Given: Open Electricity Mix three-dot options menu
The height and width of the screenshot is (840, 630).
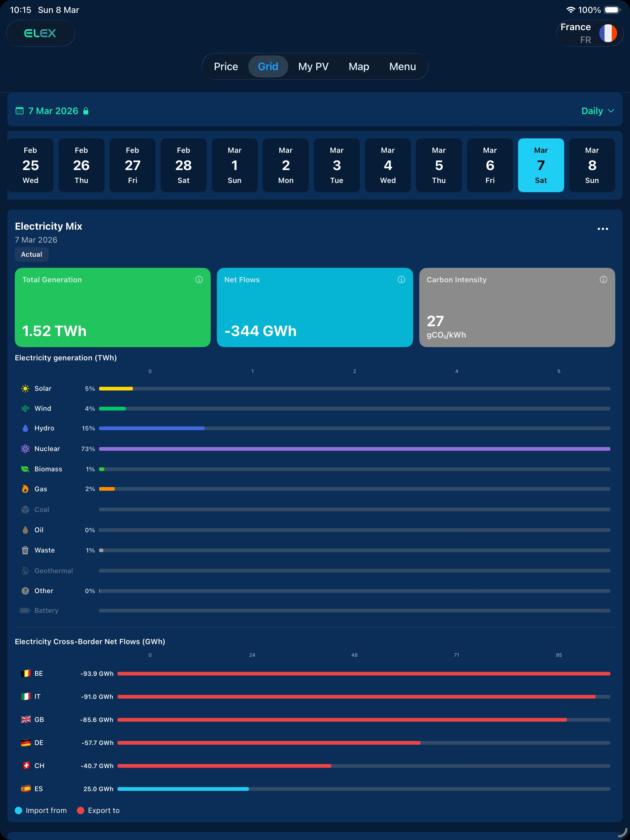Looking at the screenshot, I should point(603,229).
